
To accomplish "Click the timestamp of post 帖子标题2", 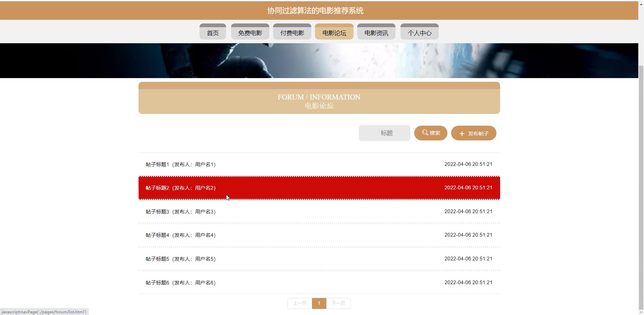I will [468, 188].
